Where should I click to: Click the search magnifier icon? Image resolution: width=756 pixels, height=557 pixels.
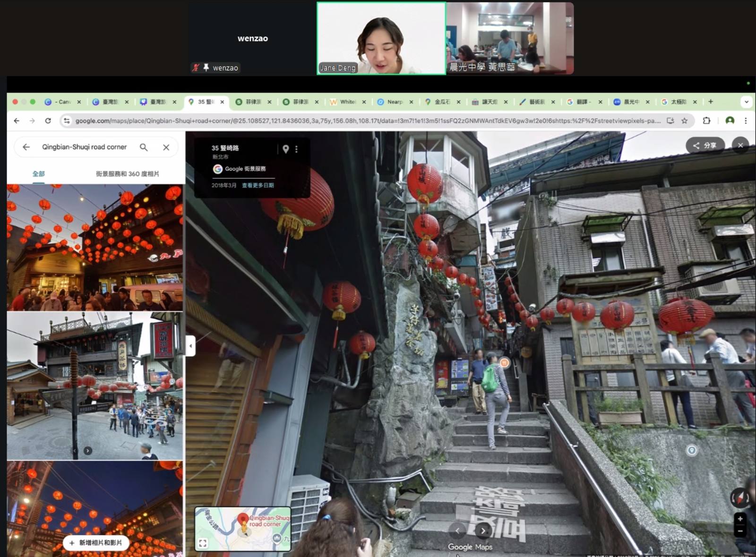144,147
